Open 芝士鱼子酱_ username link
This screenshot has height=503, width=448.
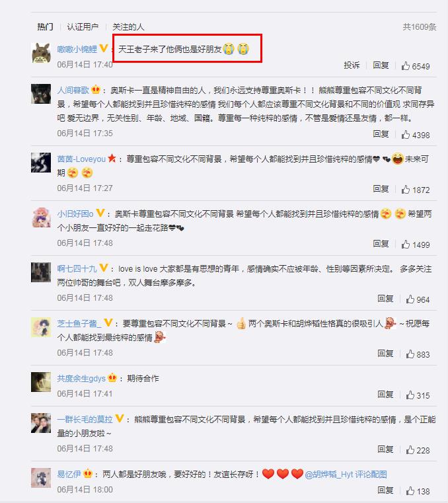[x=79, y=323]
